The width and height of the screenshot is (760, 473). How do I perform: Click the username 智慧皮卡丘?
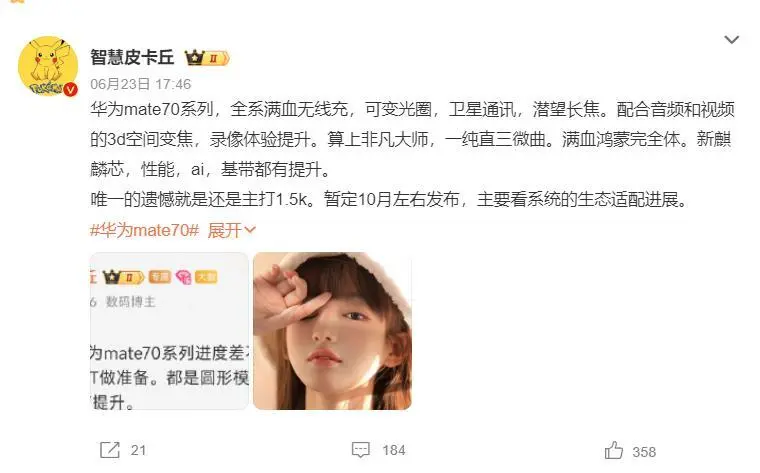click(x=132, y=57)
